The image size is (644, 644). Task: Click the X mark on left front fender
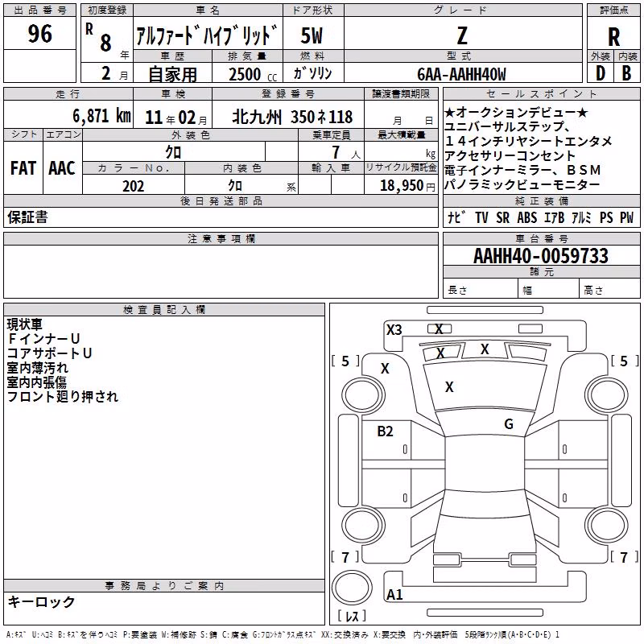(x=385, y=369)
